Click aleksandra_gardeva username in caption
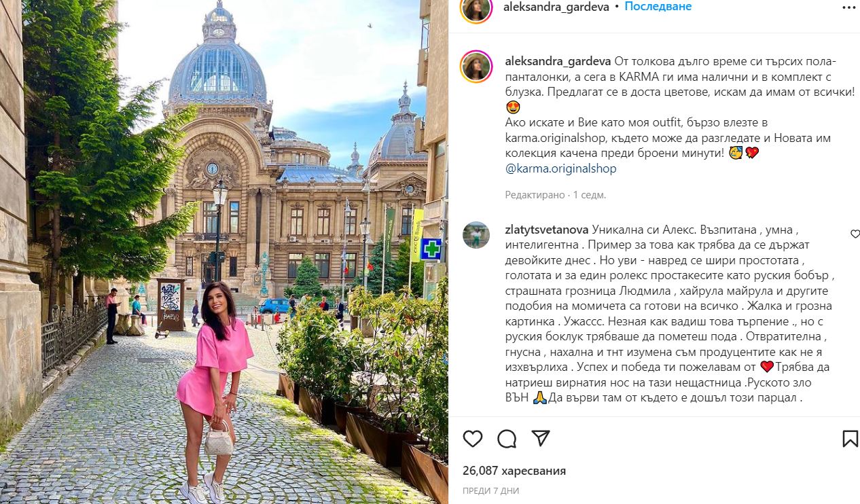 point(558,61)
